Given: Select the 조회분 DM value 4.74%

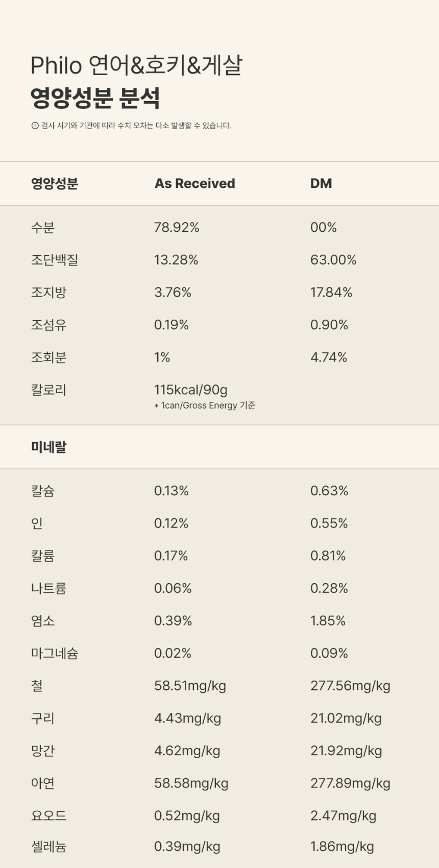Looking at the screenshot, I should point(329,357).
